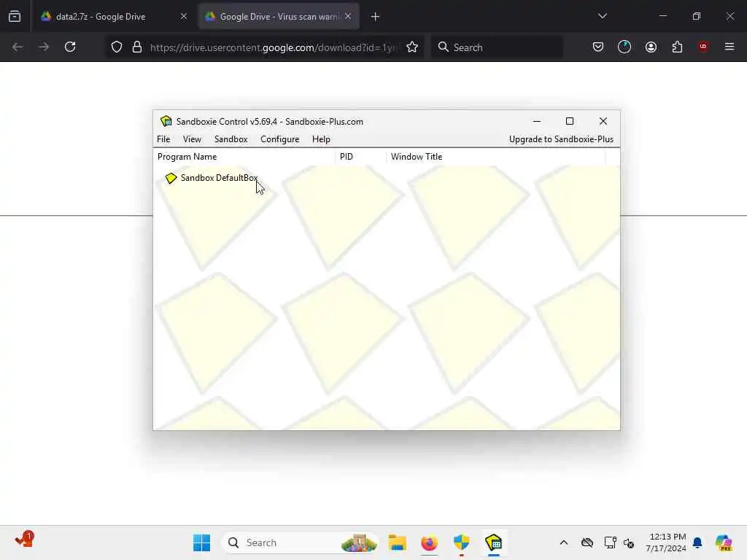Click the muted volume tray icon

point(629,542)
